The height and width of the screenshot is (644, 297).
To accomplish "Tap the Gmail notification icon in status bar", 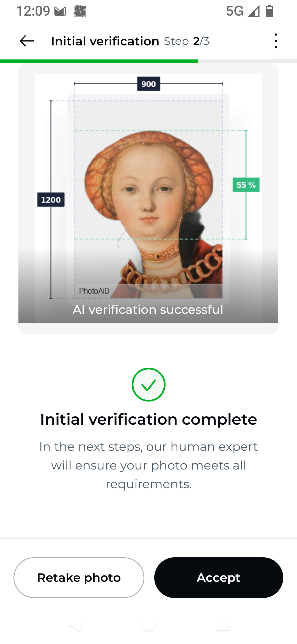I will (x=60, y=11).
